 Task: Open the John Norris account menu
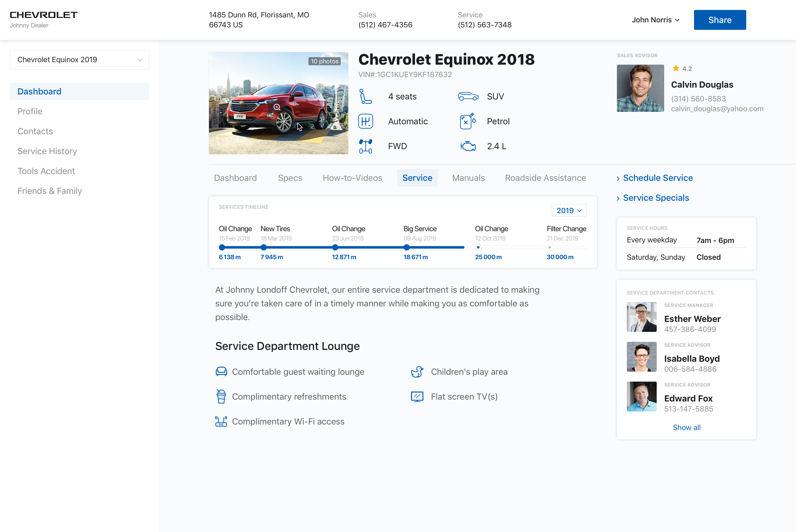[655, 20]
